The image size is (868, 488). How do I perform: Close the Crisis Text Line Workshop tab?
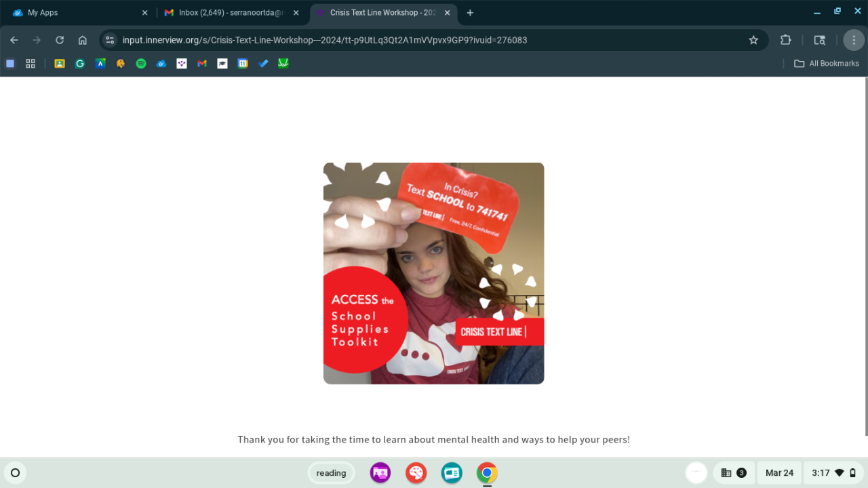coord(448,13)
